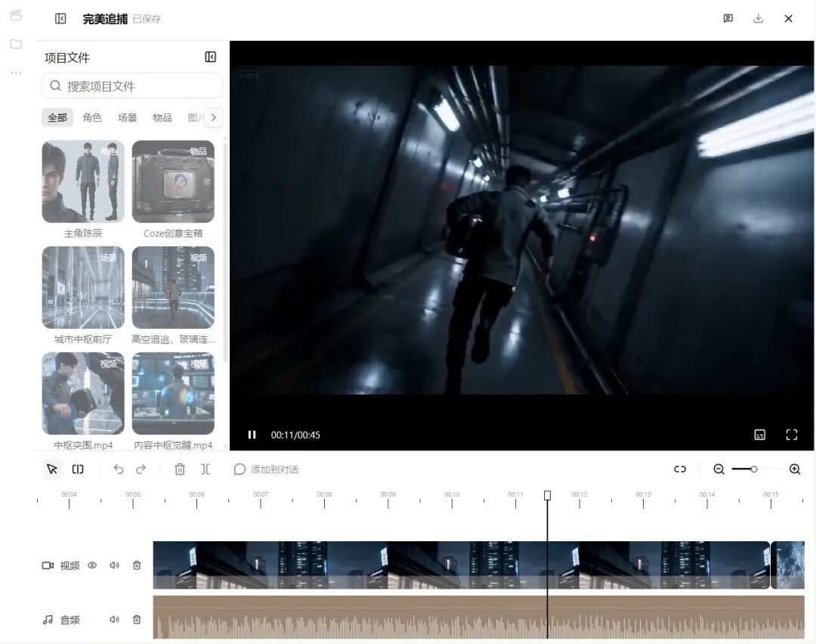Click the search field 搜索项目文件
The width and height of the screenshot is (816, 644).
pyautogui.click(x=132, y=86)
